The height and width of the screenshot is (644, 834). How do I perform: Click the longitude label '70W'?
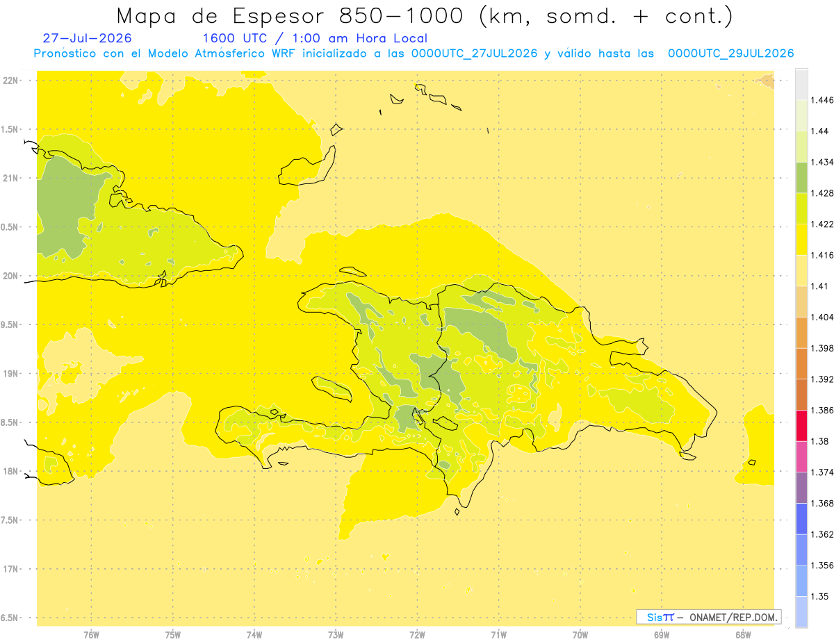(x=580, y=635)
